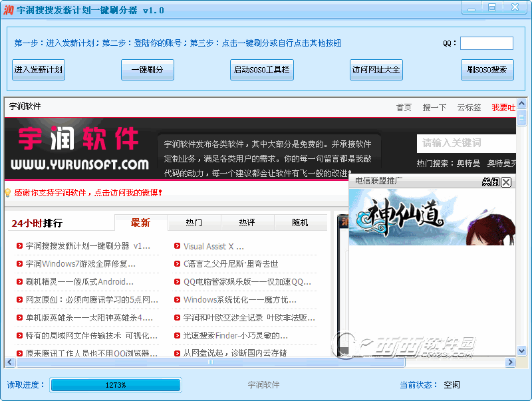The height and width of the screenshot is (401, 532).
Task: Click vertical scrollbar up arrow
Action: 521,103
